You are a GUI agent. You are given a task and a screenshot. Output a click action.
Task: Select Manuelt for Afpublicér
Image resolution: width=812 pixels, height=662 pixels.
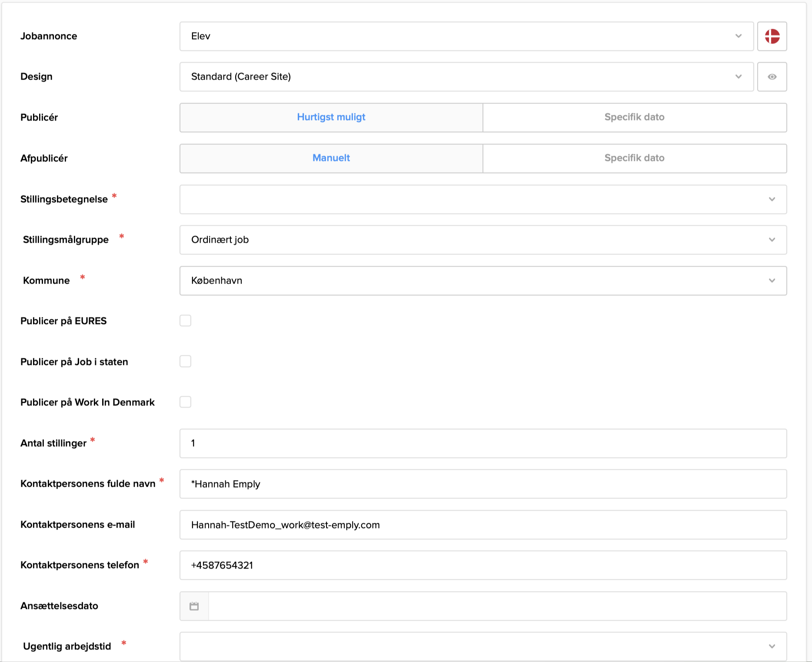[x=331, y=158]
